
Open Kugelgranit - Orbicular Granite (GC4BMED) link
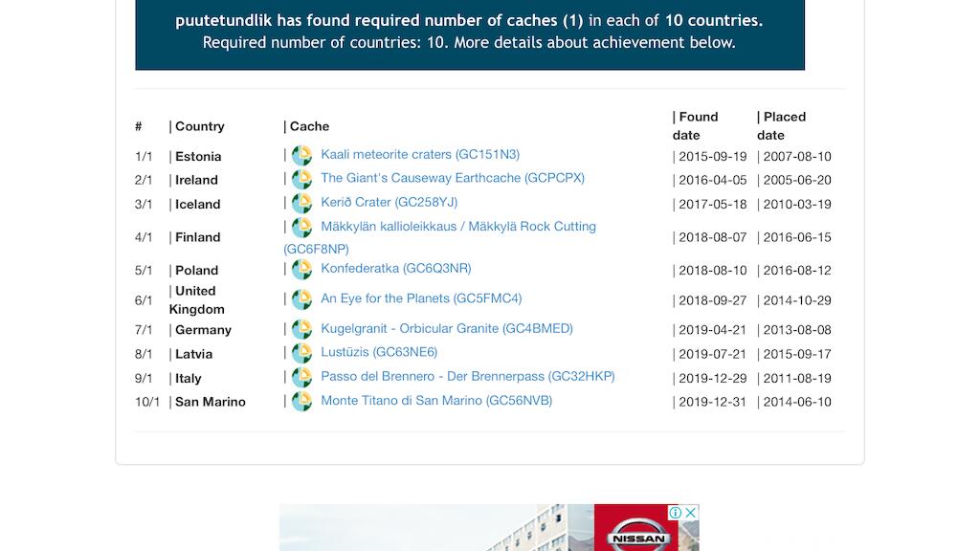[447, 329]
